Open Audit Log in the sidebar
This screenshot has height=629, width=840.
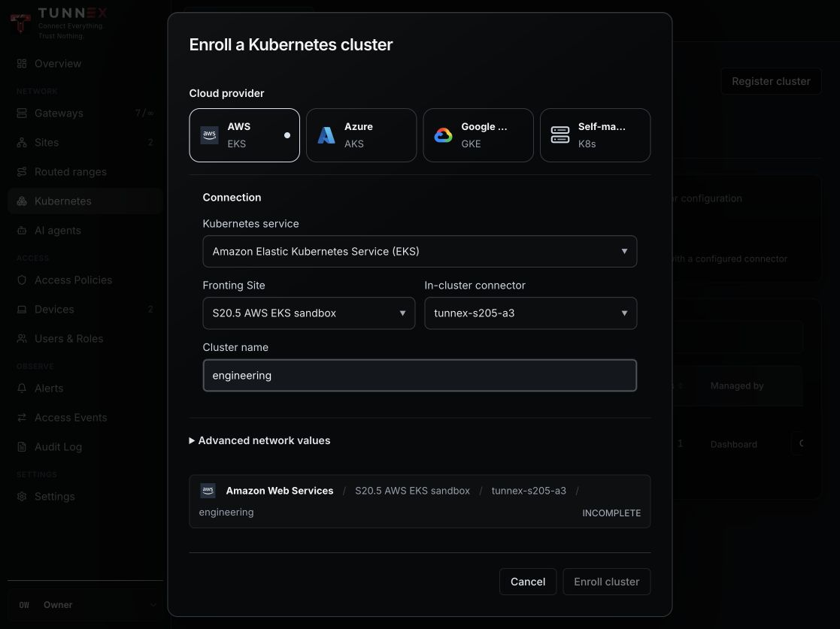(x=85, y=447)
